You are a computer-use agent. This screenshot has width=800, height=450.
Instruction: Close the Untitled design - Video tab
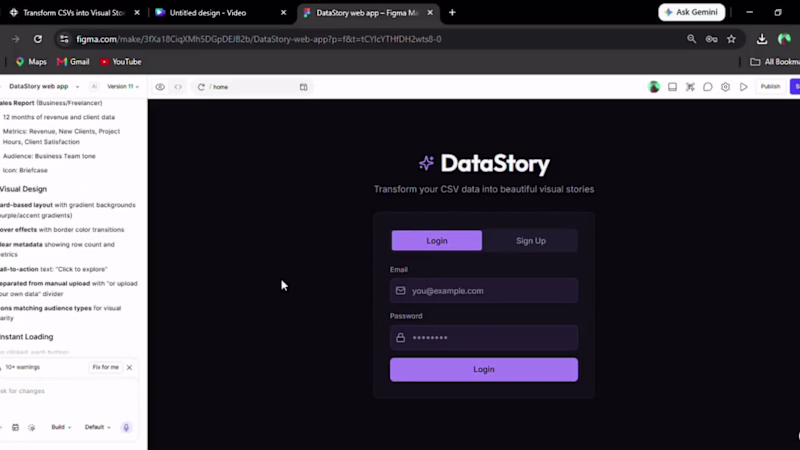pos(284,13)
